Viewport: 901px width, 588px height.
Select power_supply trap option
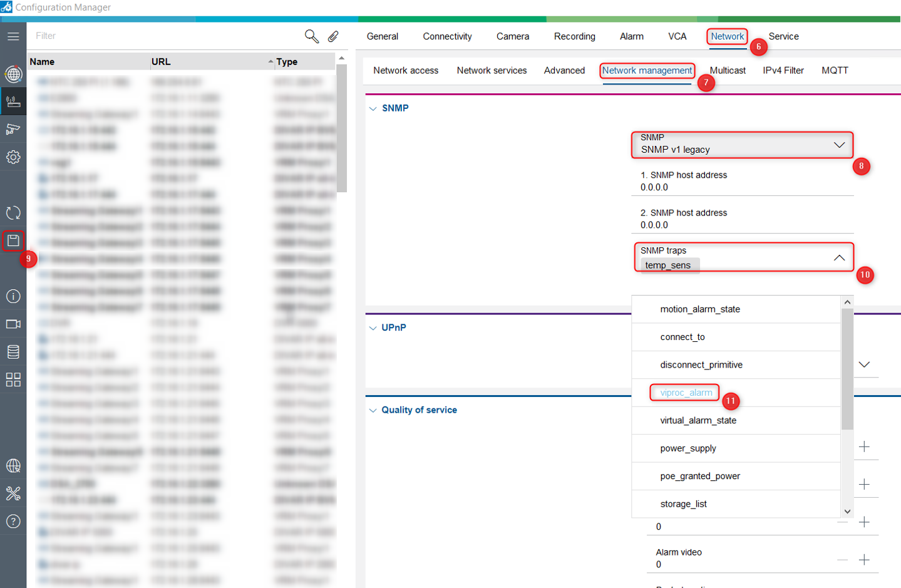click(x=687, y=448)
